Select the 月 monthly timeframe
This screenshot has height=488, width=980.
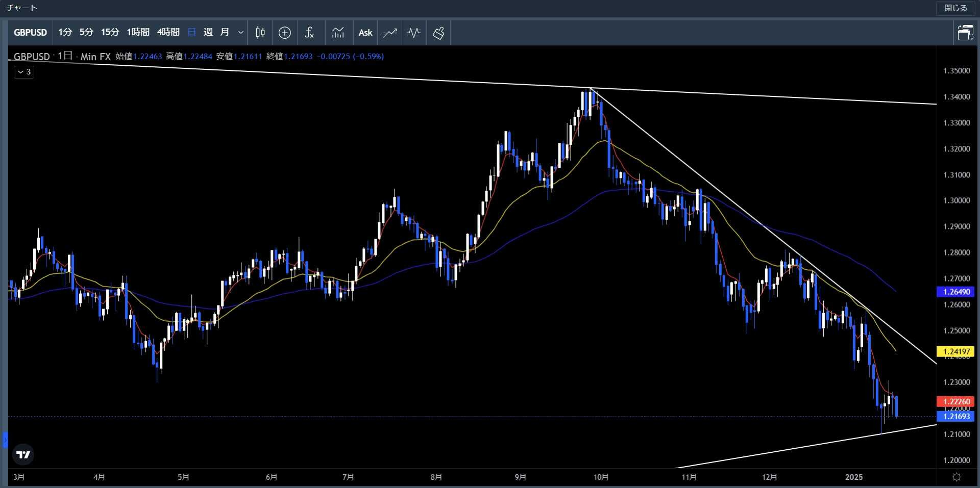[225, 32]
